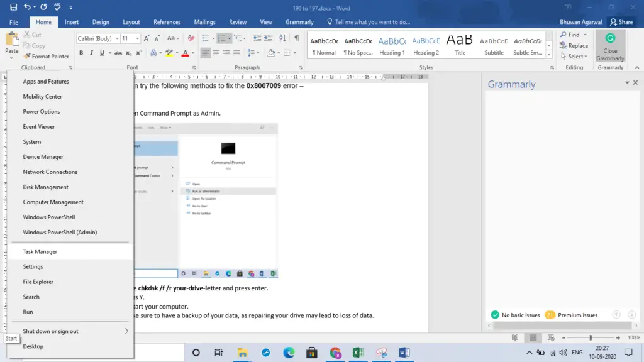Open the Insert ribbon tab

(72, 22)
